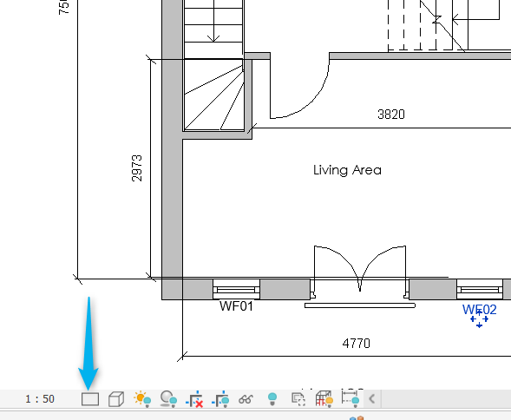Select the 3820 dimension value

coord(391,115)
